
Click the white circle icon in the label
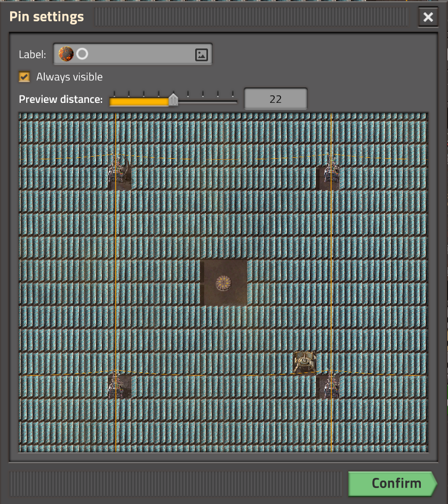(x=82, y=54)
